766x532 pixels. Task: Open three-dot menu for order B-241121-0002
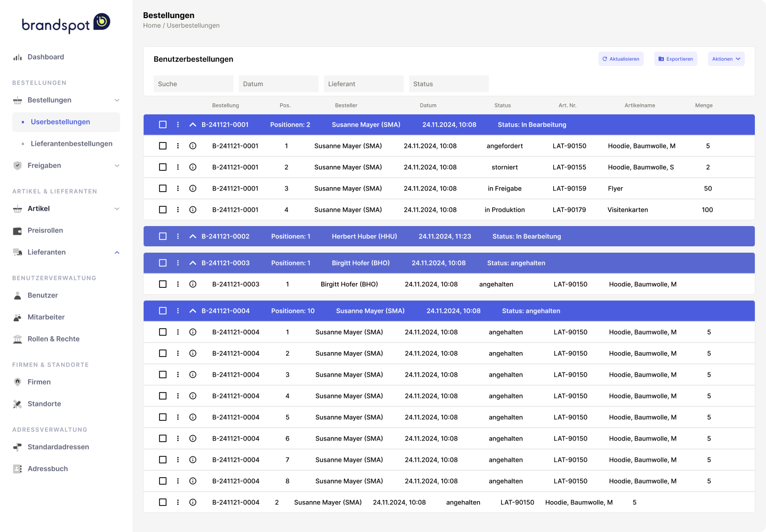click(178, 236)
